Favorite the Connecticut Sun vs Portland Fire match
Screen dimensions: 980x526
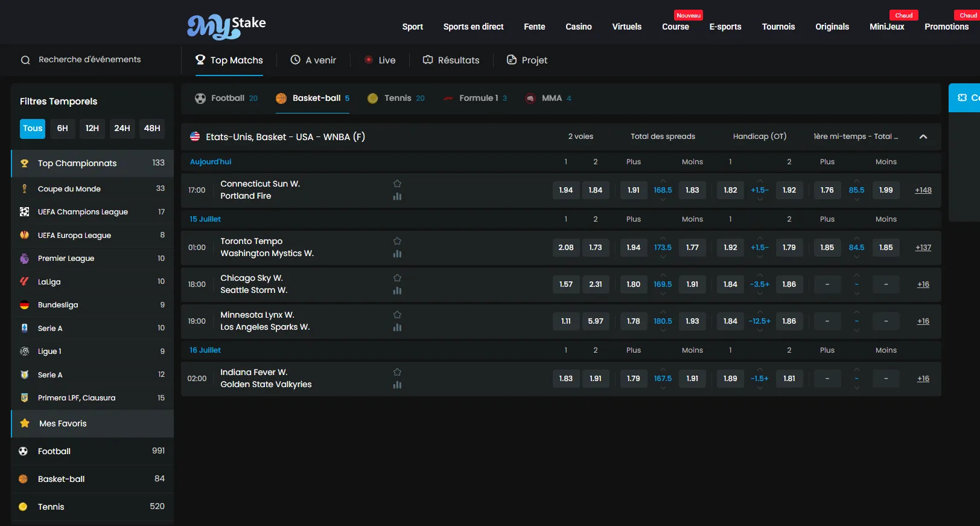click(397, 184)
